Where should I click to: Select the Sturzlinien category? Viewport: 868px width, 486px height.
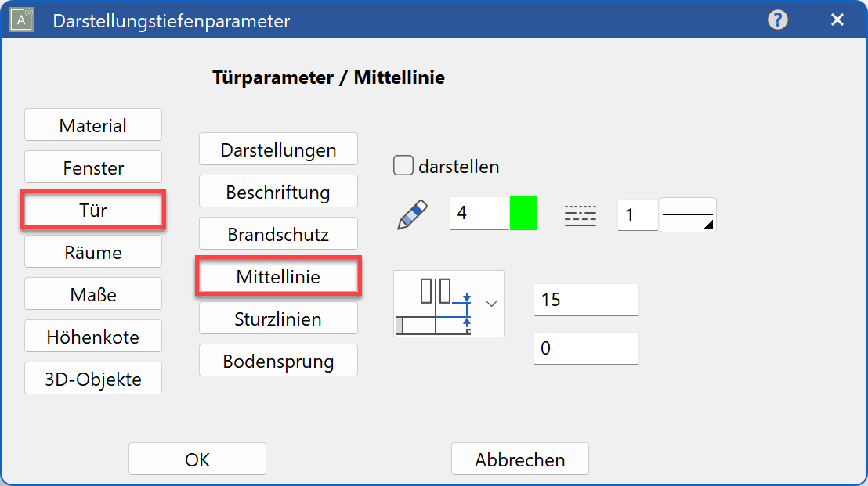(278, 318)
